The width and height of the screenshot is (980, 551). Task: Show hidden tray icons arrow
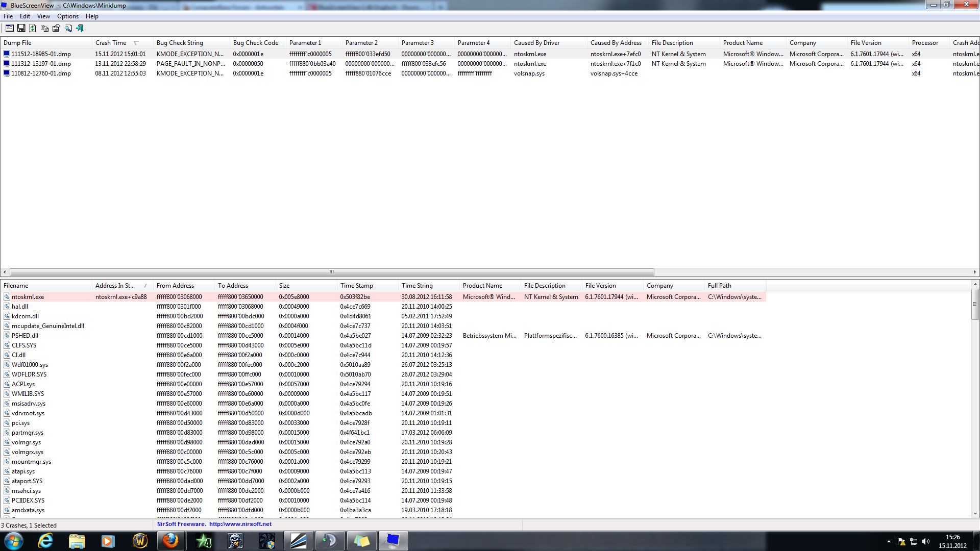tap(889, 541)
